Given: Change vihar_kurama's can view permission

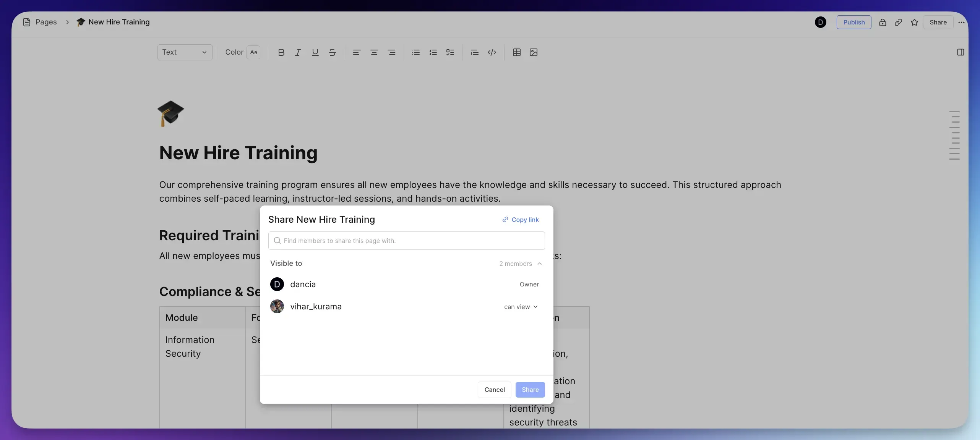Looking at the screenshot, I should click(x=521, y=307).
